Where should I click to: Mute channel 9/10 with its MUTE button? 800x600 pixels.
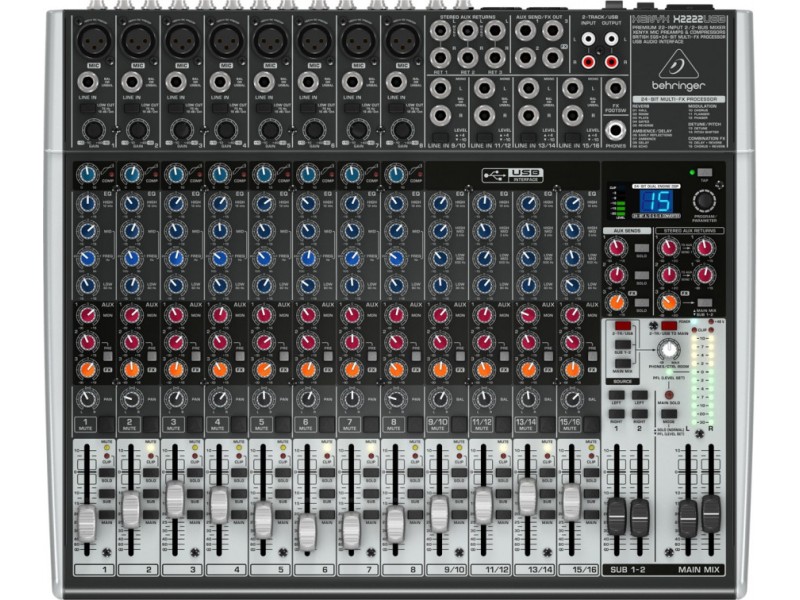459,424
